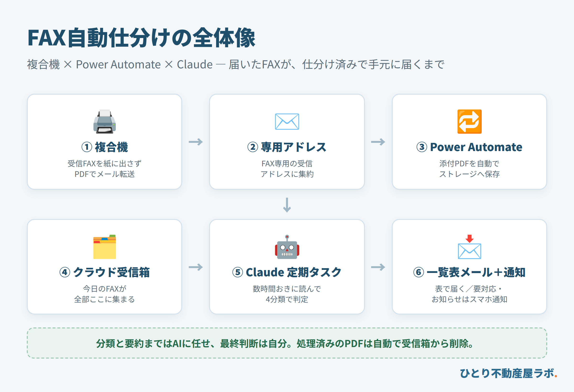The height and width of the screenshot is (392, 574).
Task: Click the subtitle starting 複合機 × Power Automate
Action: 236,65
